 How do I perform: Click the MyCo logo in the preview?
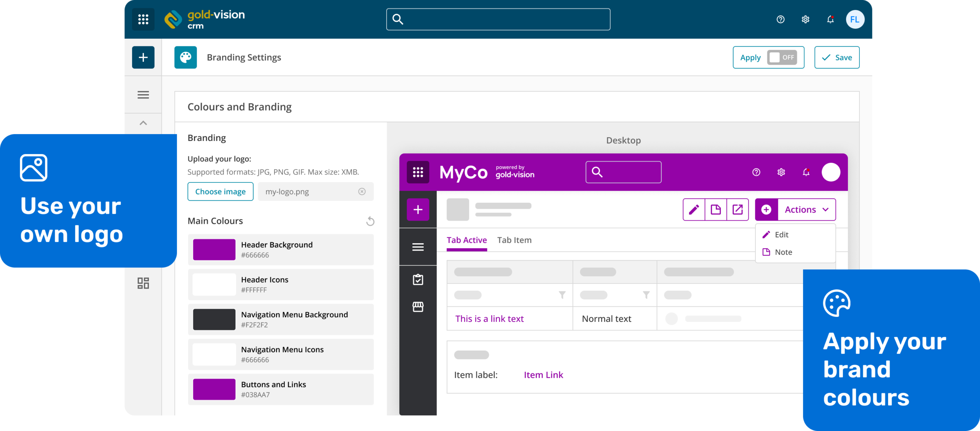pos(464,172)
